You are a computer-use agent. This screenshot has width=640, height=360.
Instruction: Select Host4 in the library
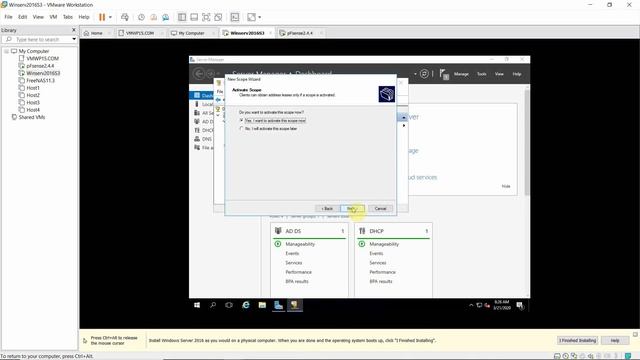pos(33,110)
